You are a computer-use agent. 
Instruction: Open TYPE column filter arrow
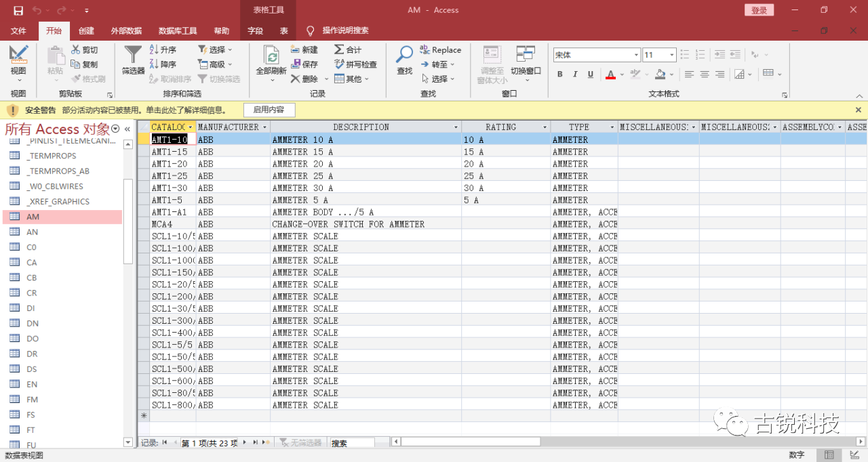click(612, 127)
